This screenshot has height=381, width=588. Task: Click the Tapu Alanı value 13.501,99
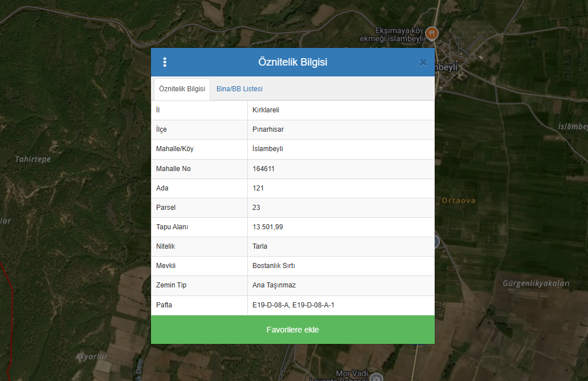pos(267,227)
